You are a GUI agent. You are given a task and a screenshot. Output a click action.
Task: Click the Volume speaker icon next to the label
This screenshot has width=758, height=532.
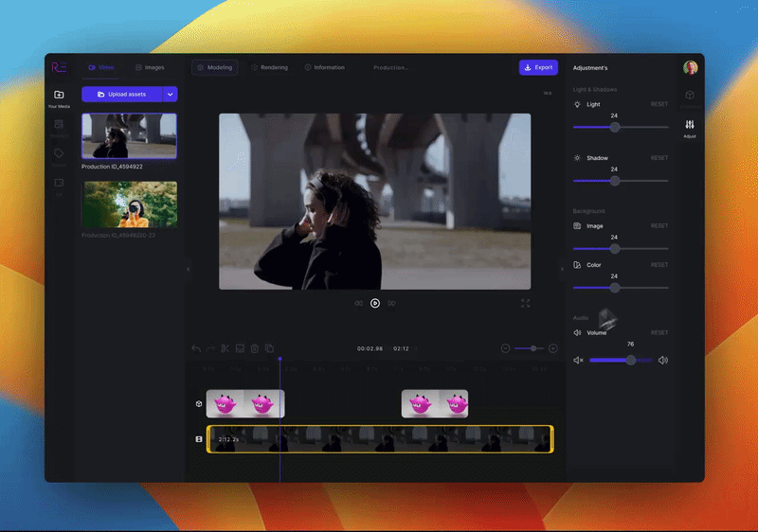click(x=577, y=332)
